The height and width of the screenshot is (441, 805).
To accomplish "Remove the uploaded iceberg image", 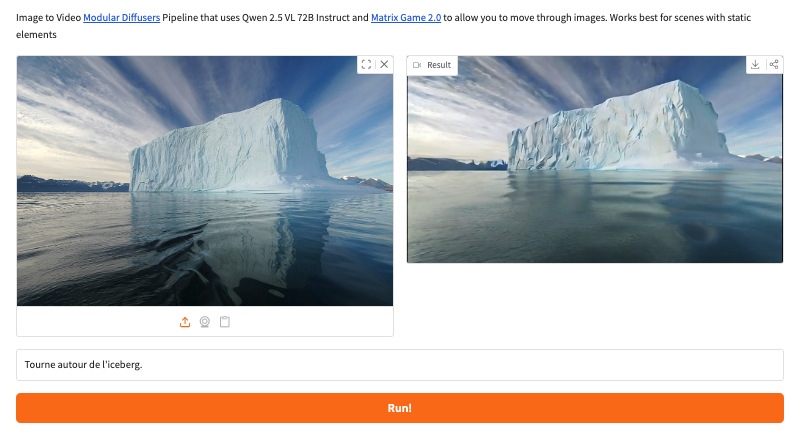I will pos(384,64).
